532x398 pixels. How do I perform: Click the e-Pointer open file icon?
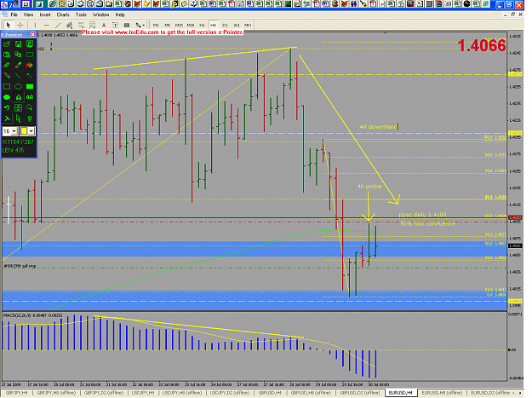pos(7,43)
